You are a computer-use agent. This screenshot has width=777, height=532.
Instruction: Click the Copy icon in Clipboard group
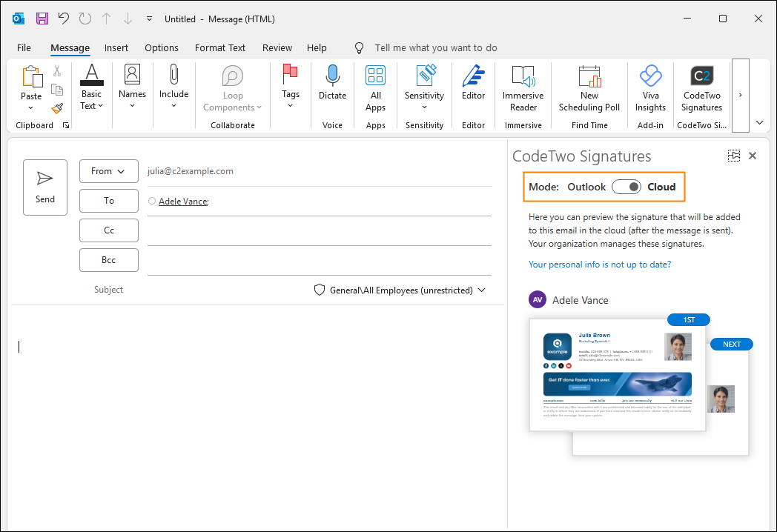(x=58, y=90)
